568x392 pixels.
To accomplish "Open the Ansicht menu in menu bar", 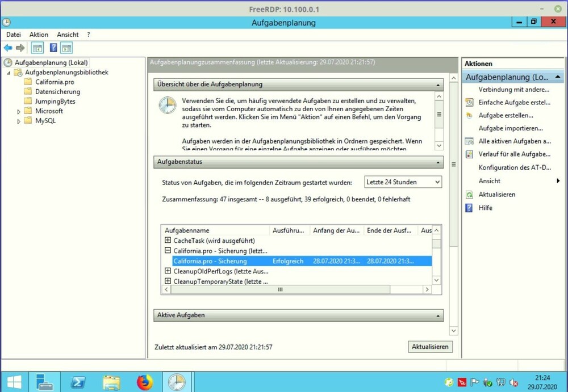I will [68, 35].
